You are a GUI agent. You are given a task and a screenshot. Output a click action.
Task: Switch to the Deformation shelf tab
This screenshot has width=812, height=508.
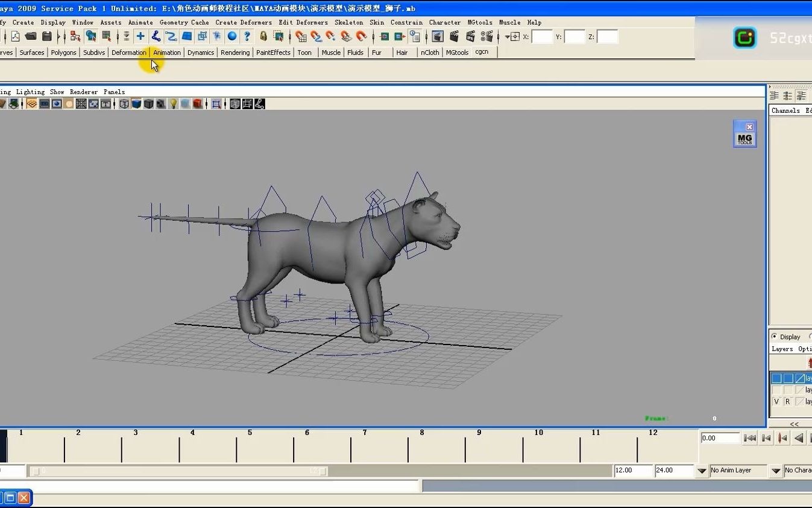click(129, 52)
